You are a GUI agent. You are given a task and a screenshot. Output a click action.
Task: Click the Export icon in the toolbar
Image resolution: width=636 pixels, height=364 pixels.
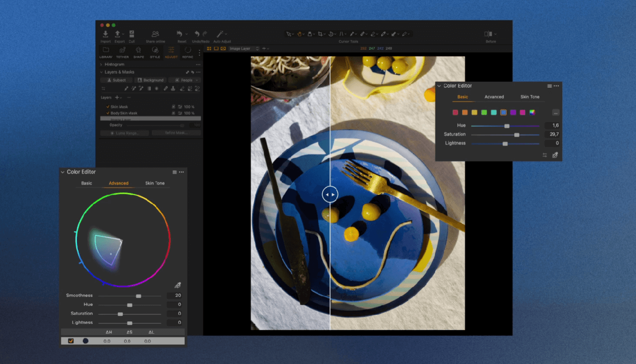pos(117,34)
